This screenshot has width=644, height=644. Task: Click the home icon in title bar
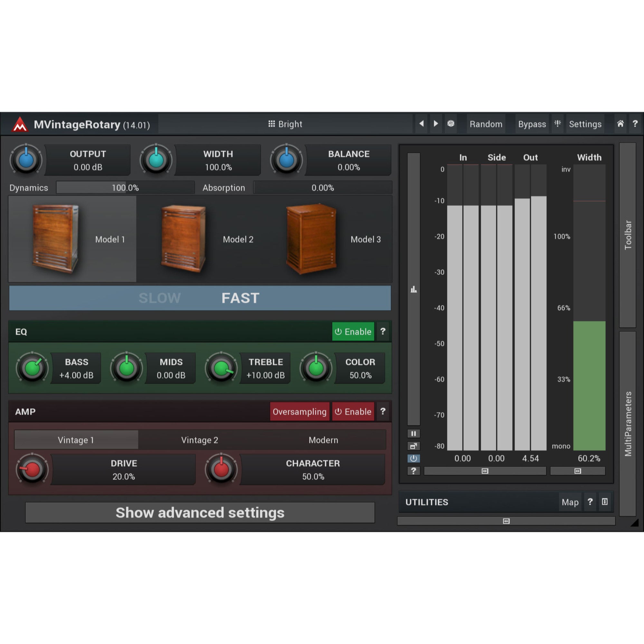[x=620, y=124]
